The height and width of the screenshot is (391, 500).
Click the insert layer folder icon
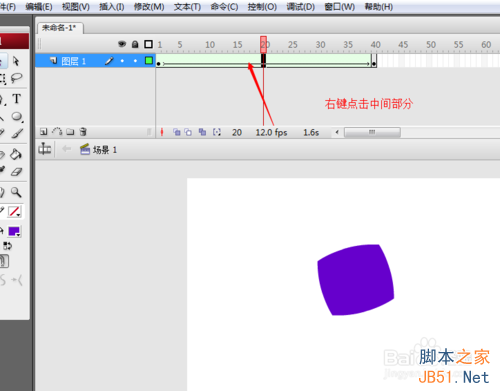tap(70, 132)
